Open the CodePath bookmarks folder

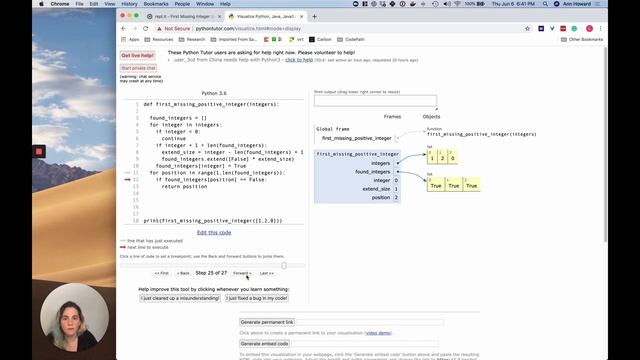(351, 40)
